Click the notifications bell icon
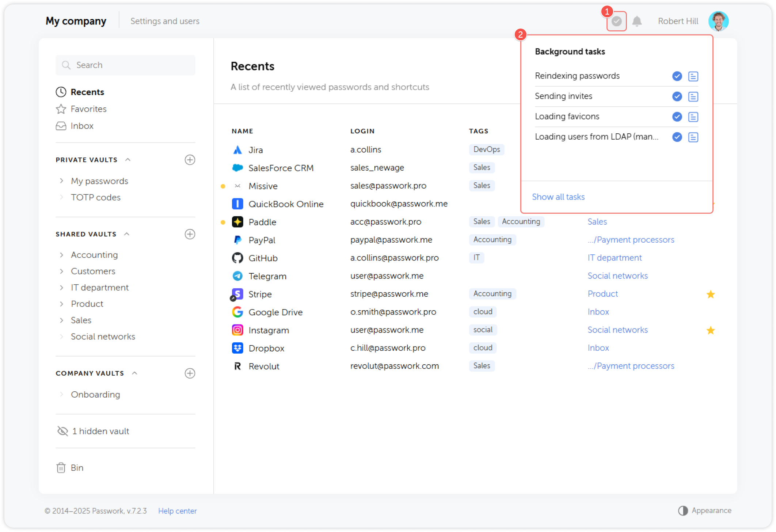The height and width of the screenshot is (532, 776). (637, 21)
